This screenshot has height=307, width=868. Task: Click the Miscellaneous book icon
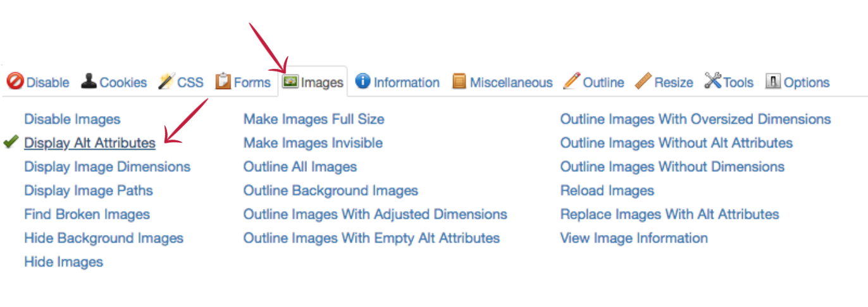[x=459, y=81]
